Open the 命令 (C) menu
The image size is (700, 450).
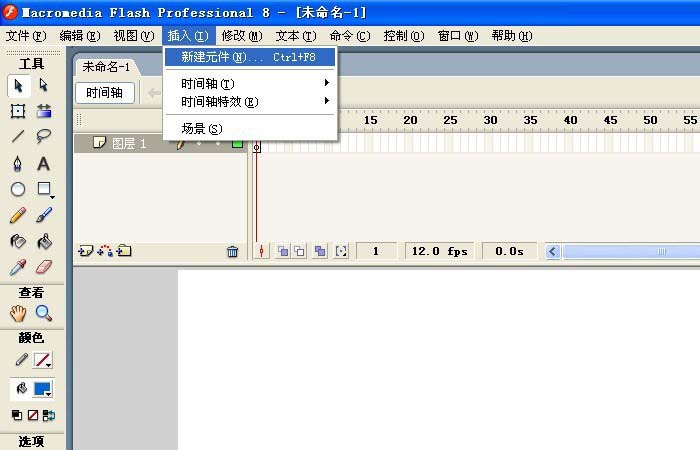350,36
